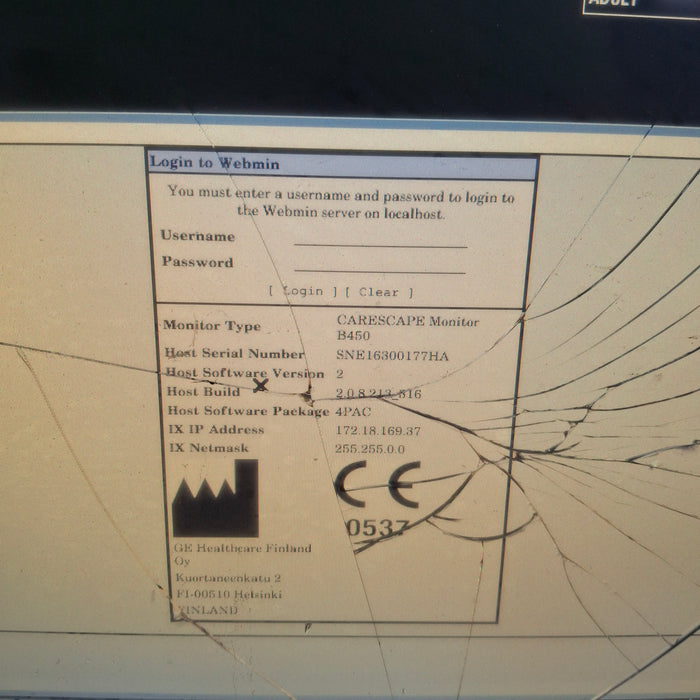Screen dimensions: 700x700
Task: Click the GE Healthcare Finland address text
Action: [x=242, y=578]
